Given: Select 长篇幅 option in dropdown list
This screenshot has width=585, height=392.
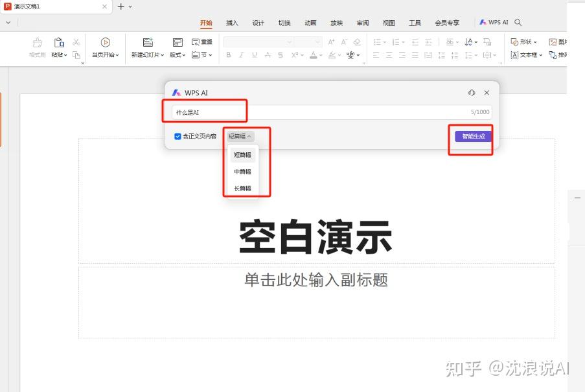Looking at the screenshot, I should 242,189.
